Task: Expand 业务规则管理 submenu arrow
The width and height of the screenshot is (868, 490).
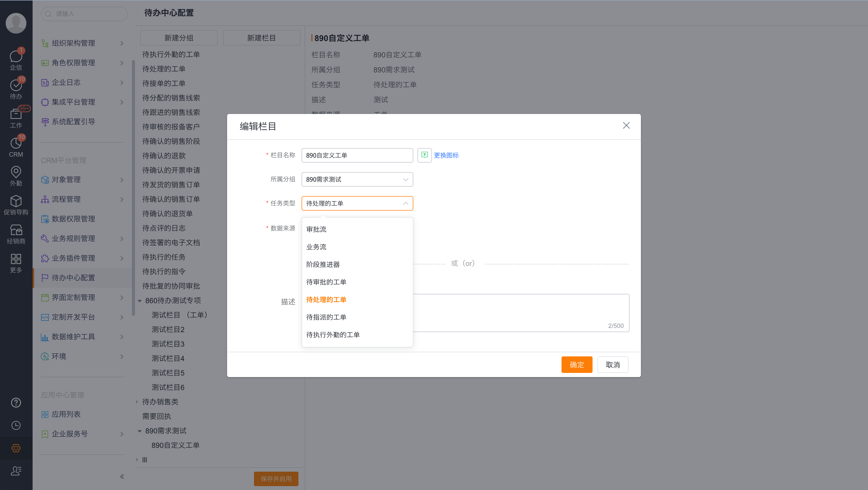Action: tap(122, 239)
